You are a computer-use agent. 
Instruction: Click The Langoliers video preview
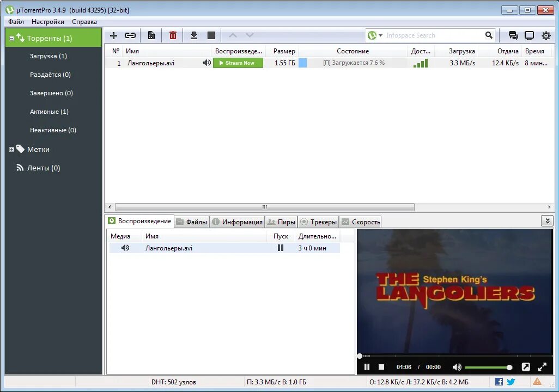point(455,291)
